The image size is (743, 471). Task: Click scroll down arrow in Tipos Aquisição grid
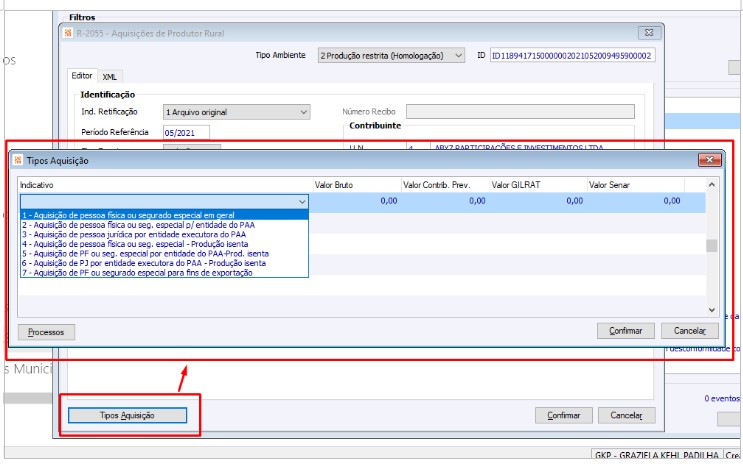pos(712,310)
